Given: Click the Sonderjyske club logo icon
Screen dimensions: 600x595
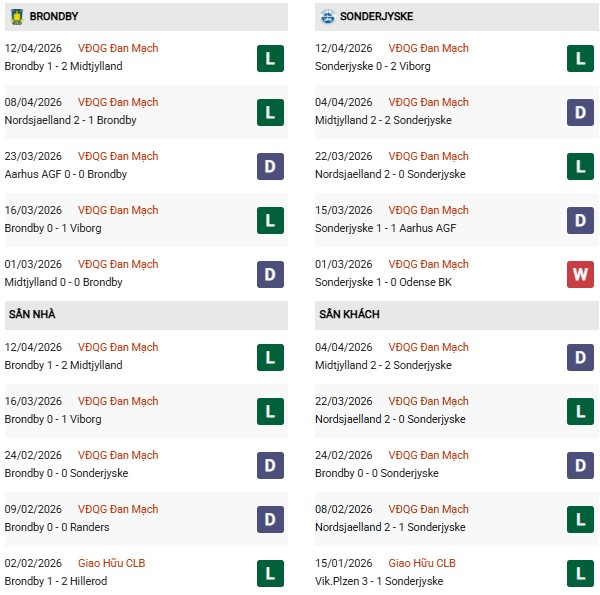Looking at the screenshot, I should 328,17.
